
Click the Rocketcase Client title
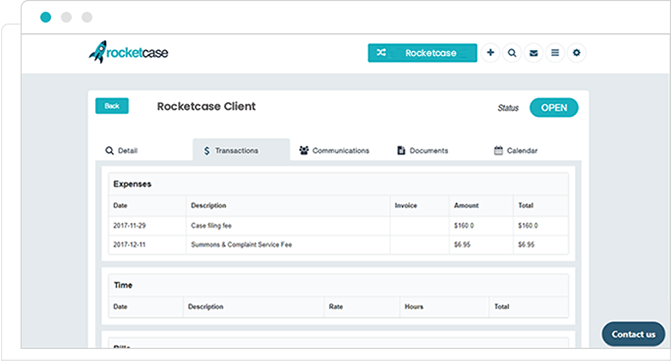(206, 107)
